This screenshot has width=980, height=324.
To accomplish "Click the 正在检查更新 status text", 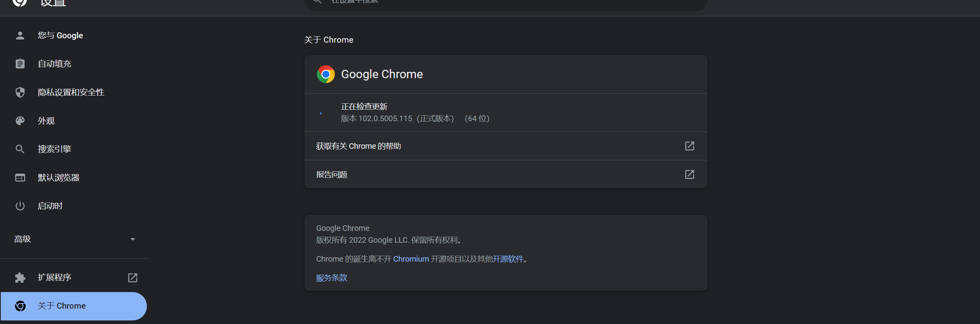I will (364, 107).
